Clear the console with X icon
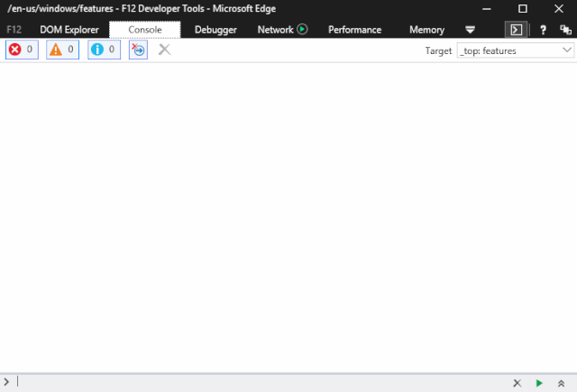Screen dimensions: 577x392 164,50
